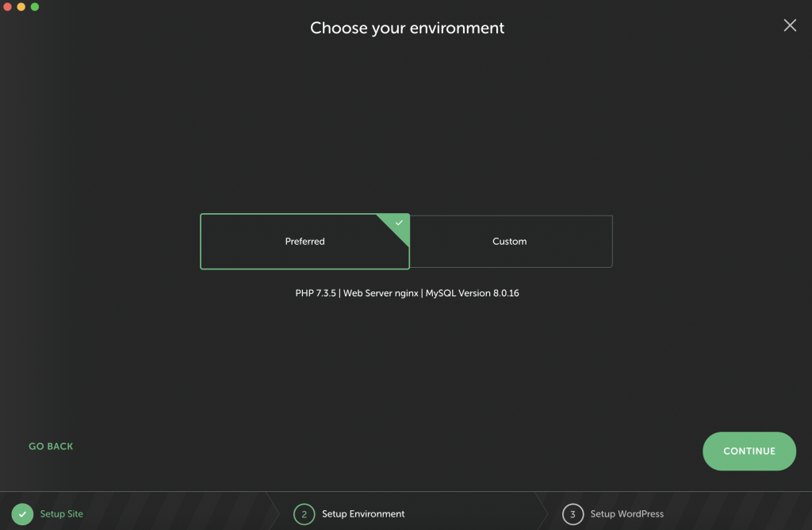
Task: Click the 'Choose your environment' heading
Action: (407, 29)
